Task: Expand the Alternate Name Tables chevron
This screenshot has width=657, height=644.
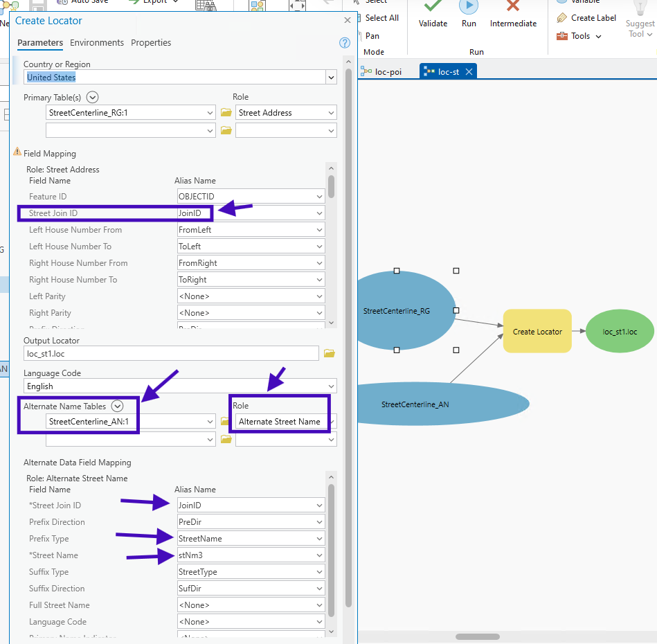Action: click(118, 406)
